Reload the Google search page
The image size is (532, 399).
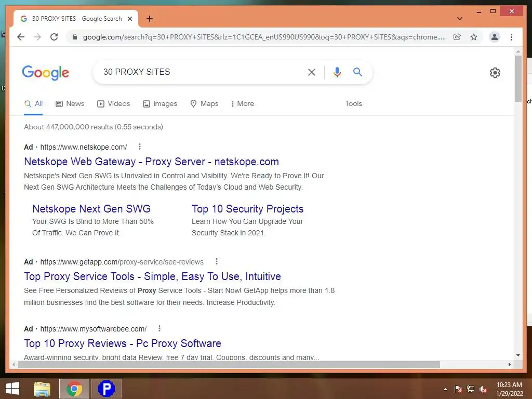(x=54, y=37)
